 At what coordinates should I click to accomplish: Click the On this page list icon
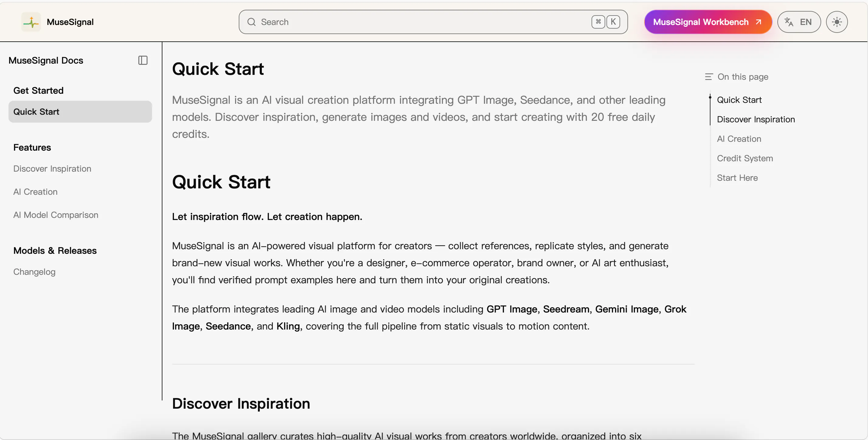tap(709, 77)
